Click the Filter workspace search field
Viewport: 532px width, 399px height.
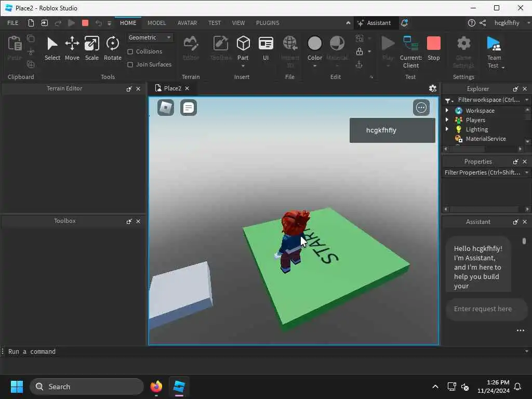pyautogui.click(x=488, y=100)
